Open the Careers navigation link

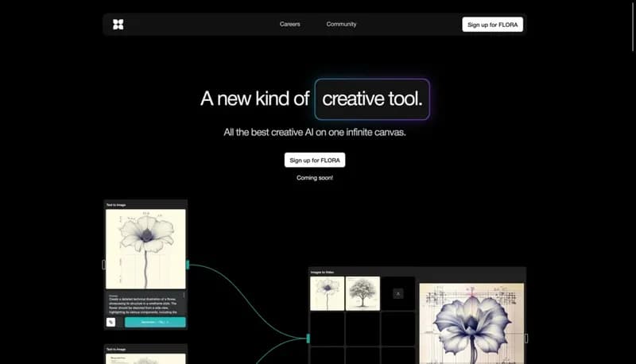point(289,24)
